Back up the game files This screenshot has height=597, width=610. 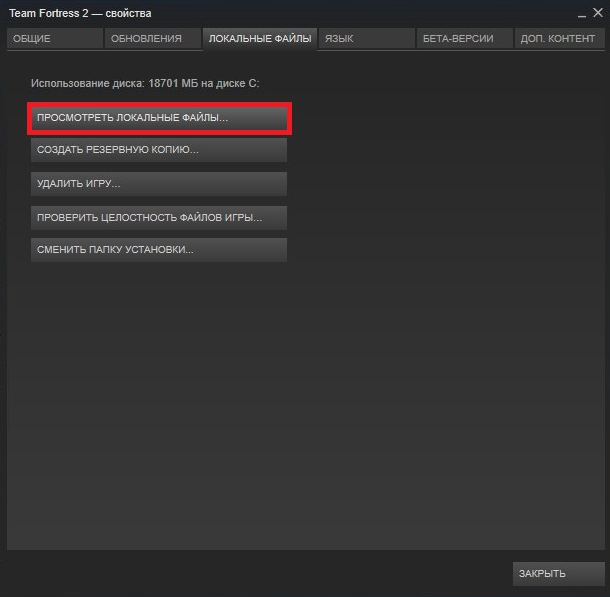point(159,150)
